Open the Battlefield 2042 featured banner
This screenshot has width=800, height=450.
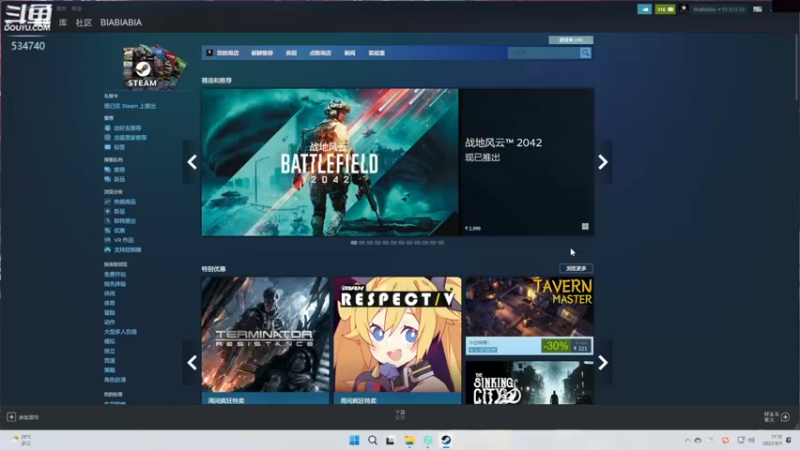(x=330, y=162)
